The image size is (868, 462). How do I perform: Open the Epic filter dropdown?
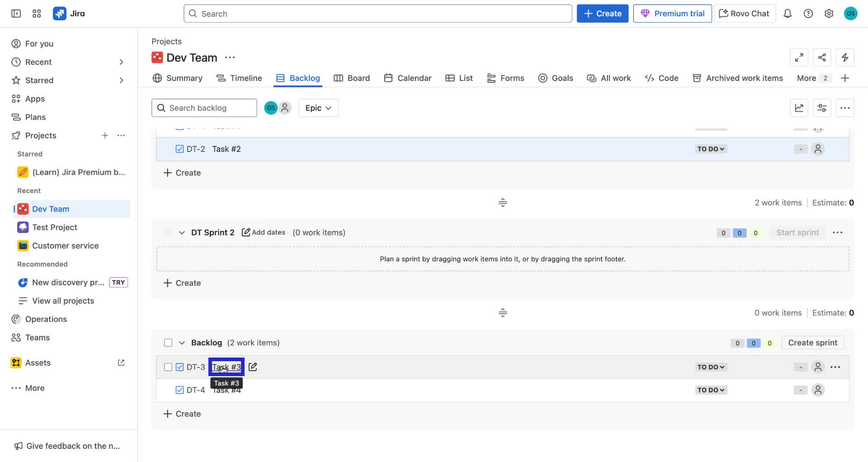318,108
